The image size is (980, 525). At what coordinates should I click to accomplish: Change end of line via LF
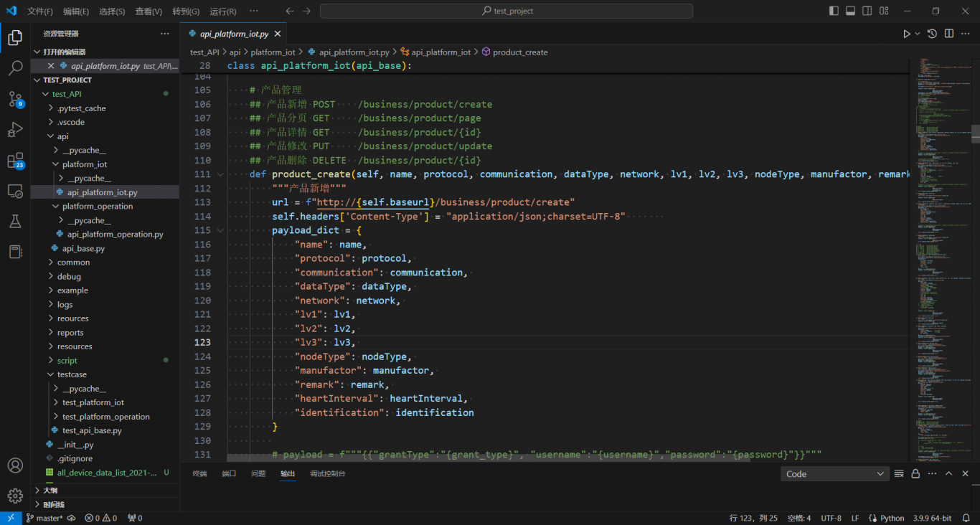[855, 518]
